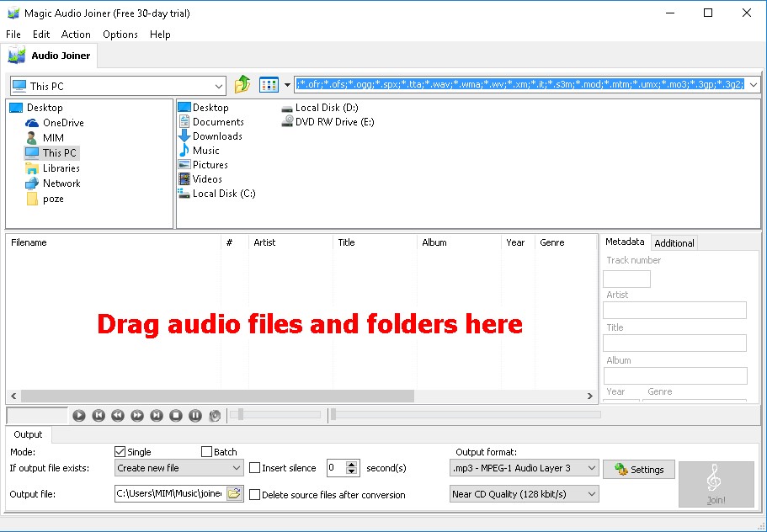This screenshot has width=767, height=532.
Task: Click the Stop playback icon
Action: click(175, 415)
